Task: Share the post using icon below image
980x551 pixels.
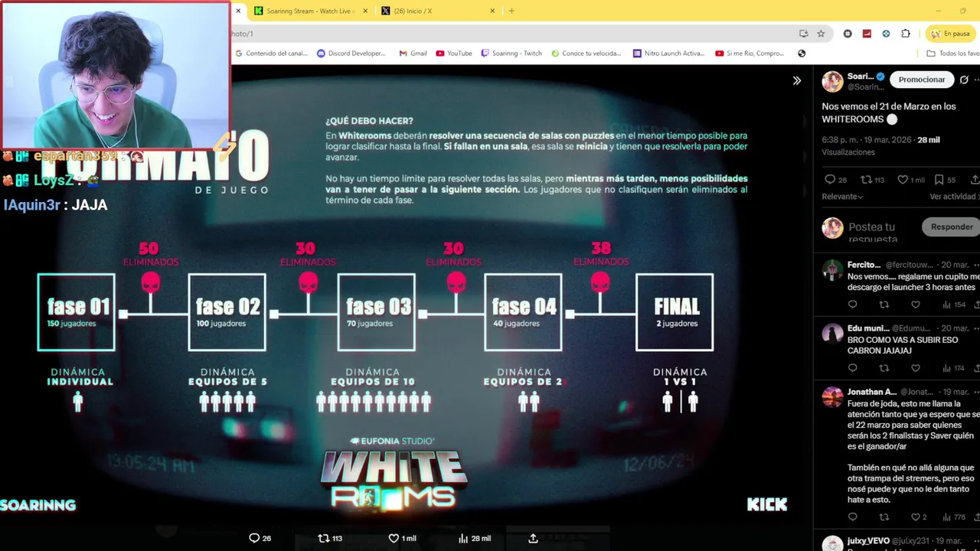Action: (x=533, y=538)
